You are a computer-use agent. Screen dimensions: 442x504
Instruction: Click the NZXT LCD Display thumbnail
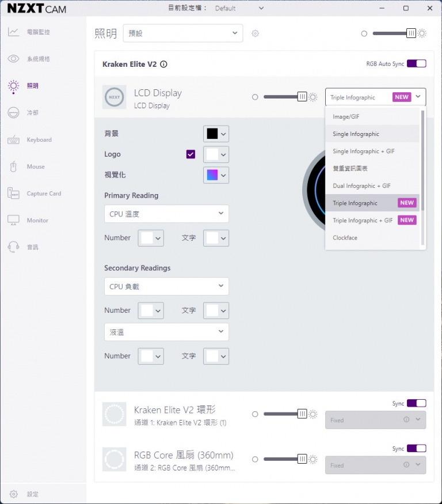115,97
